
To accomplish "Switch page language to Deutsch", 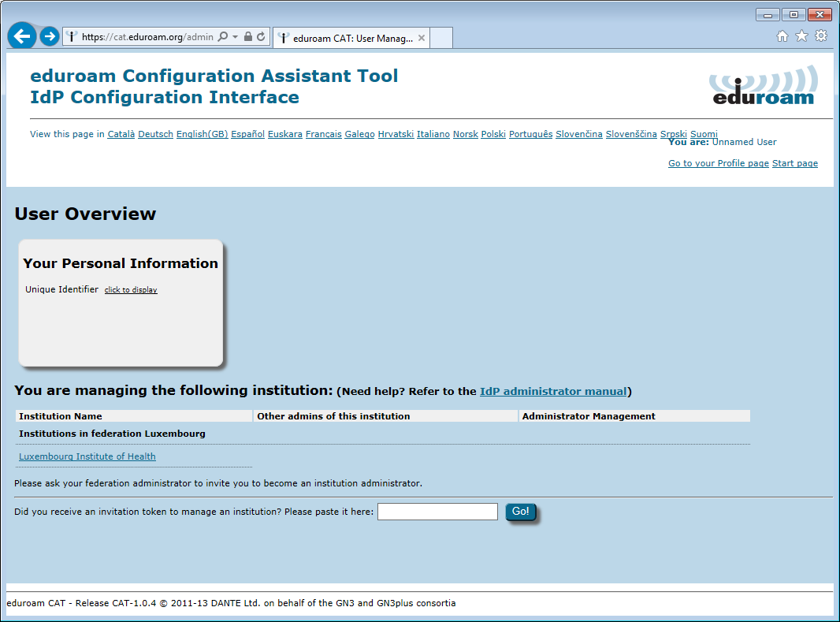I will coord(155,134).
